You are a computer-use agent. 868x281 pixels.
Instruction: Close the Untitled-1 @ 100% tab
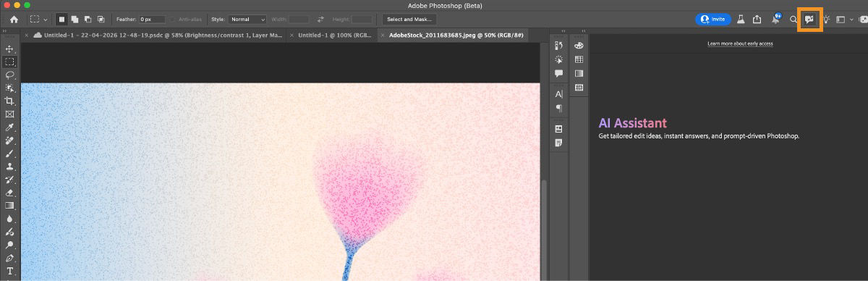click(292, 35)
